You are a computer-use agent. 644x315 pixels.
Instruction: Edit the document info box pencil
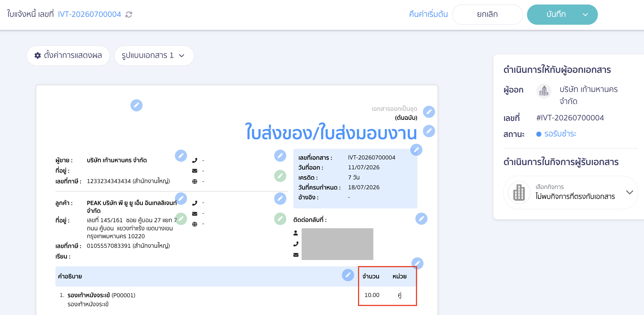point(416,150)
